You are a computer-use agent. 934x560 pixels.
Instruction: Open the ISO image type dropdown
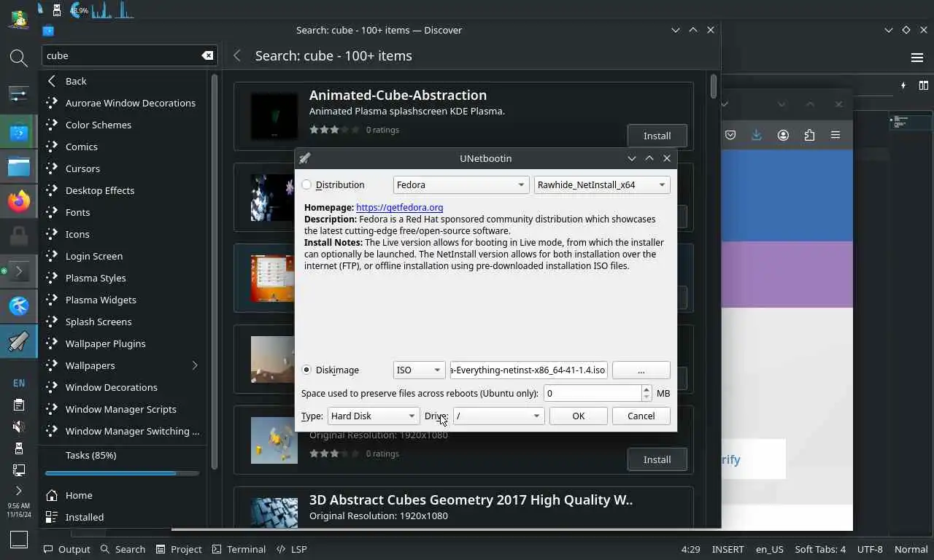tap(419, 370)
